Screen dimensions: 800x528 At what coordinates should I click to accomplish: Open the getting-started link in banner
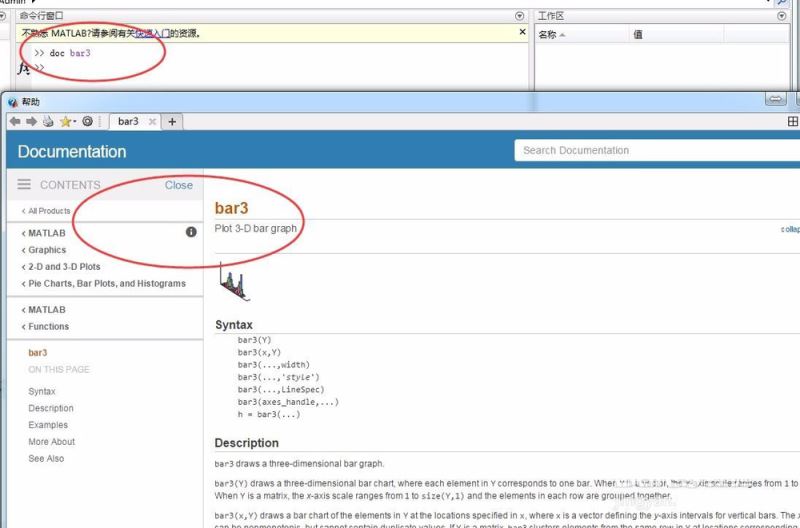click(152, 34)
